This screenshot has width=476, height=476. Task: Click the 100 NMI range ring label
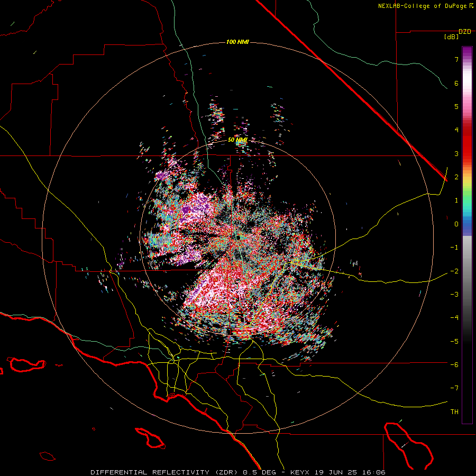click(x=237, y=42)
